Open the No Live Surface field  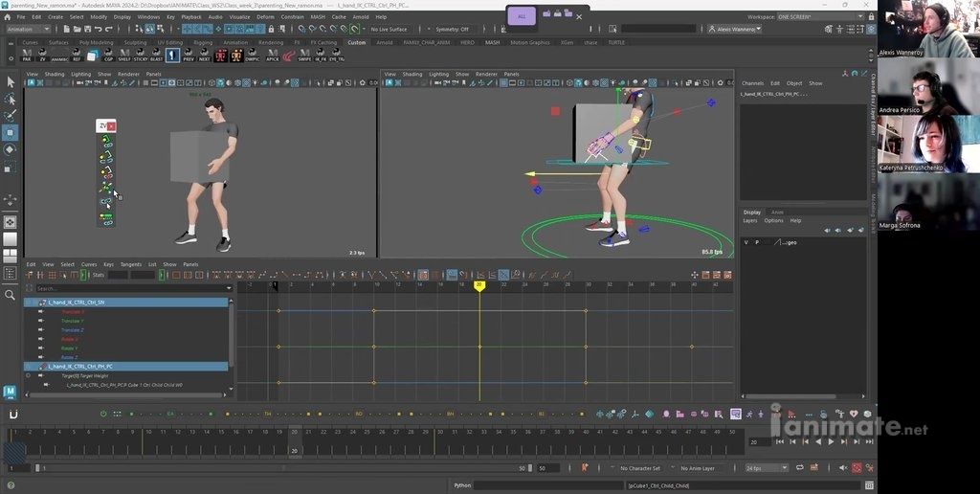point(390,29)
